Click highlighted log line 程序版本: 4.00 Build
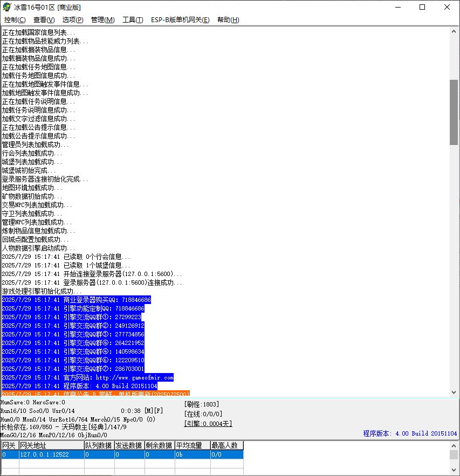The height and width of the screenshot is (476, 460). [x=80, y=386]
